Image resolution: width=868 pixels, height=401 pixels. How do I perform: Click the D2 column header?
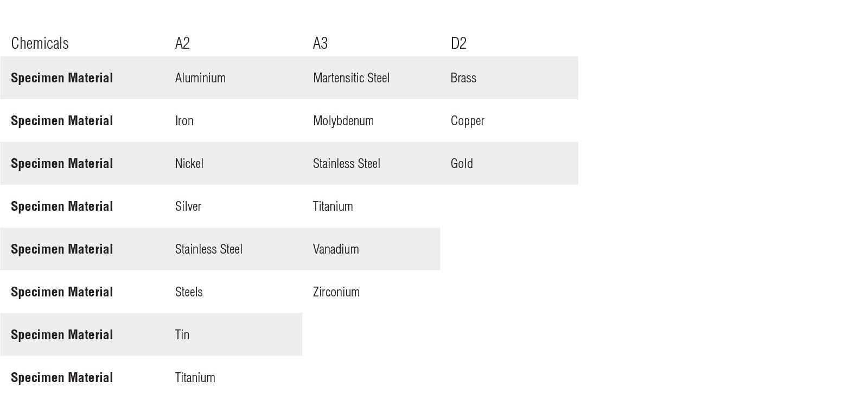click(458, 43)
